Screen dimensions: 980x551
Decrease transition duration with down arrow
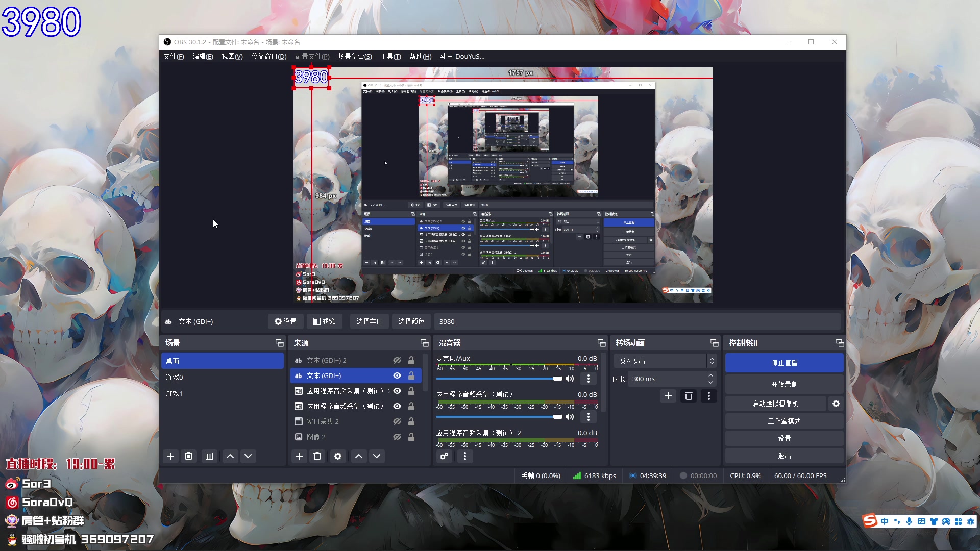(710, 382)
